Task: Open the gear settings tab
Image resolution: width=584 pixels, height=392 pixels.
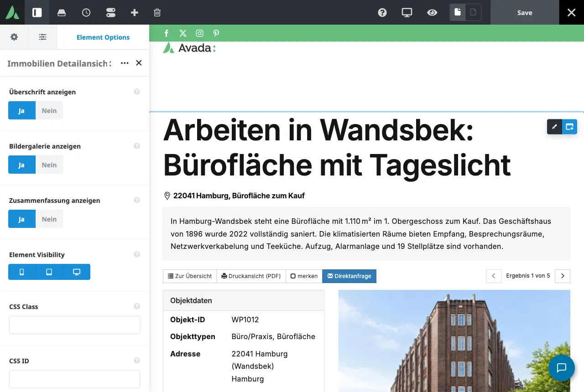Action: click(14, 37)
